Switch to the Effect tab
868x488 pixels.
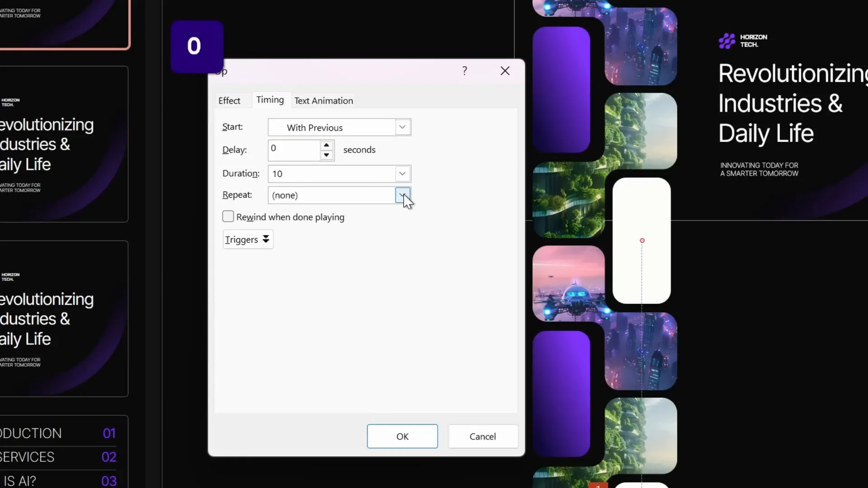(x=230, y=100)
